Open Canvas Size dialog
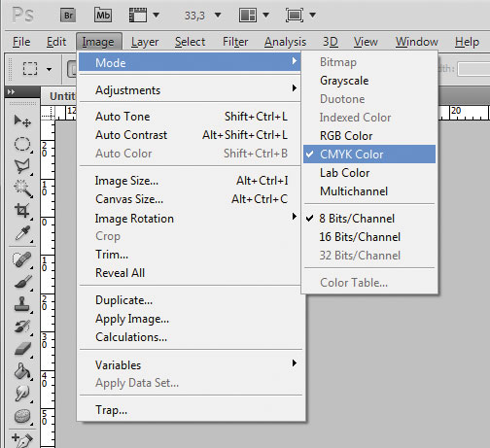The image size is (490, 448). tap(190, 199)
